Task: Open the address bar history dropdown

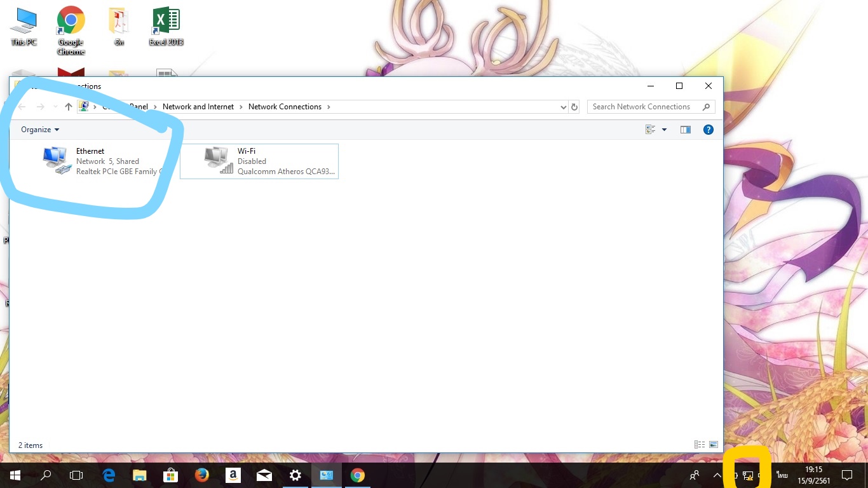Action: coord(563,107)
